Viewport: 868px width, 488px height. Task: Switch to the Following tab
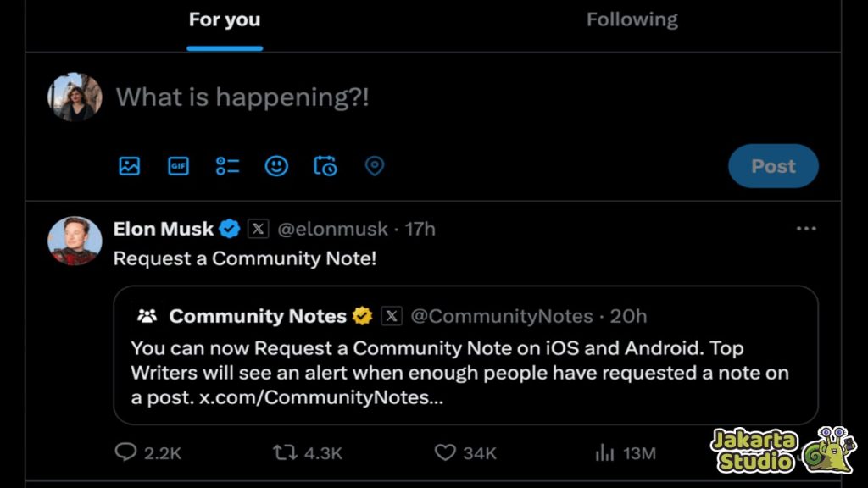tap(632, 20)
